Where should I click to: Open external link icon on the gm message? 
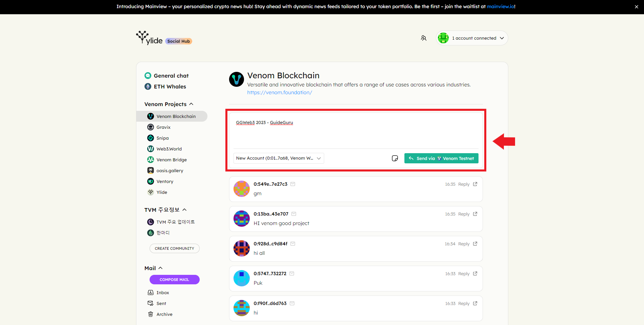click(x=475, y=184)
